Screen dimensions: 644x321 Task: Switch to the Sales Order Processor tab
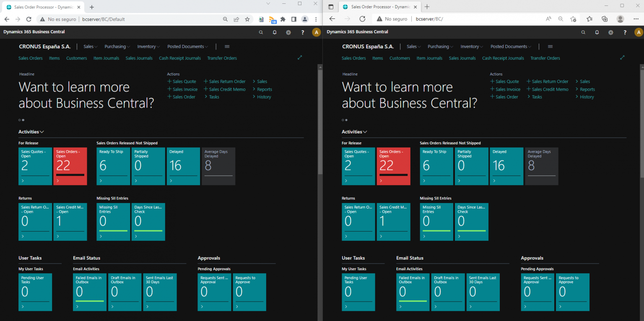point(42,7)
